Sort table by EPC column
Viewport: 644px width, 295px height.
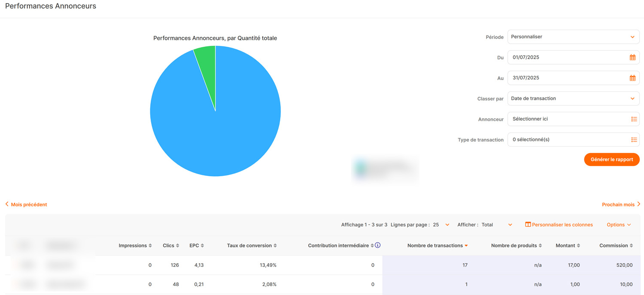tap(202, 246)
